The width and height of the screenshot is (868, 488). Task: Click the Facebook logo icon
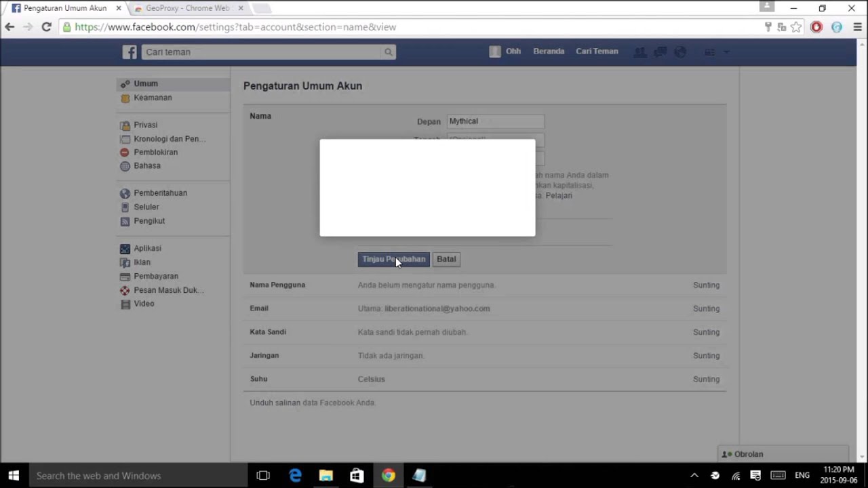tap(130, 52)
